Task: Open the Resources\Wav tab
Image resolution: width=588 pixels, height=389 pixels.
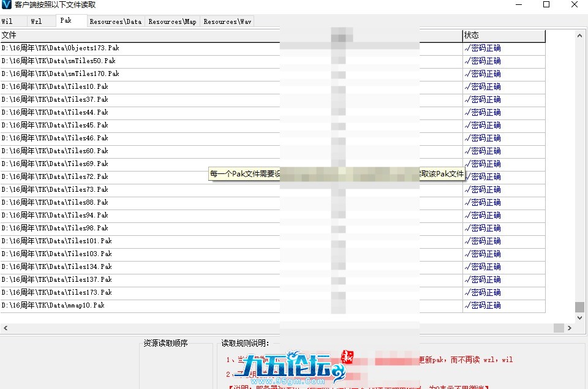Action: click(x=227, y=20)
